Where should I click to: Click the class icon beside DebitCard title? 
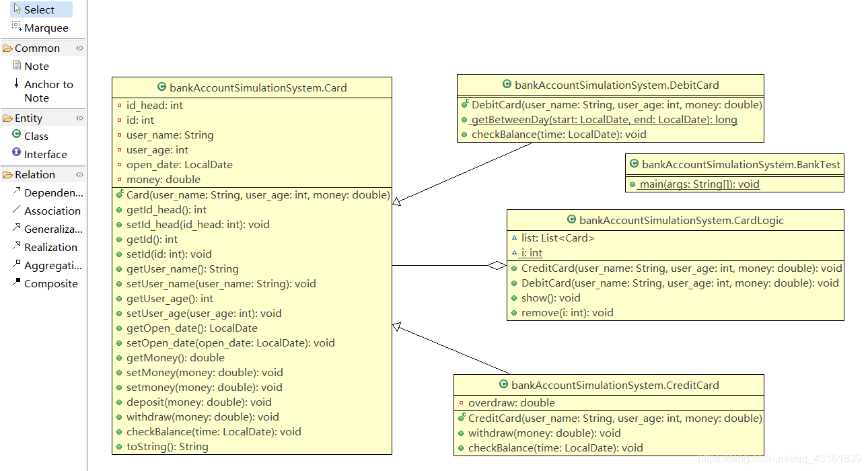click(507, 84)
